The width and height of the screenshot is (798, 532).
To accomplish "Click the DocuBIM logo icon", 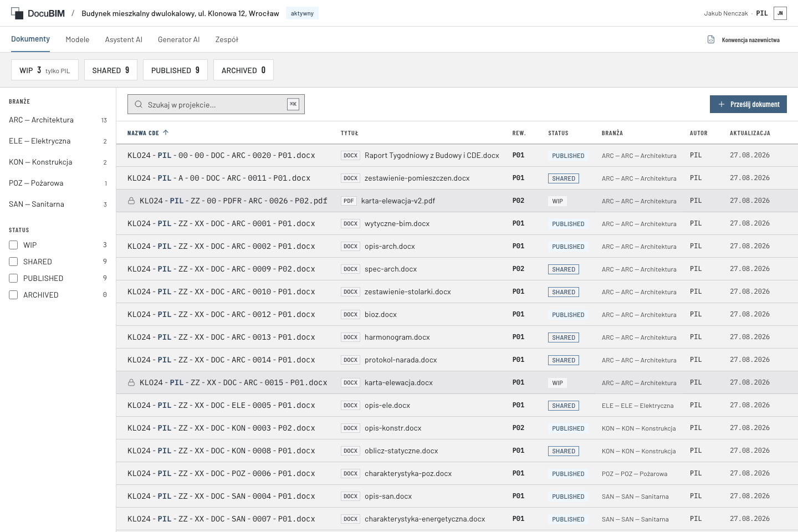I will (17, 13).
